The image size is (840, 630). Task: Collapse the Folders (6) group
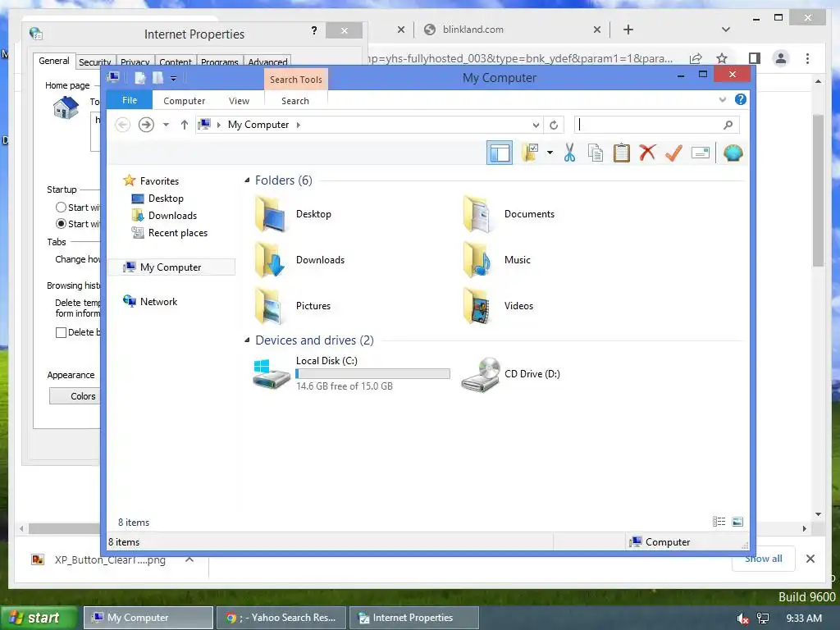click(247, 180)
